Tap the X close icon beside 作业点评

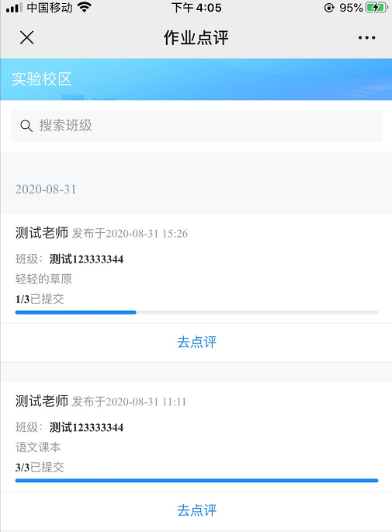[x=27, y=37]
